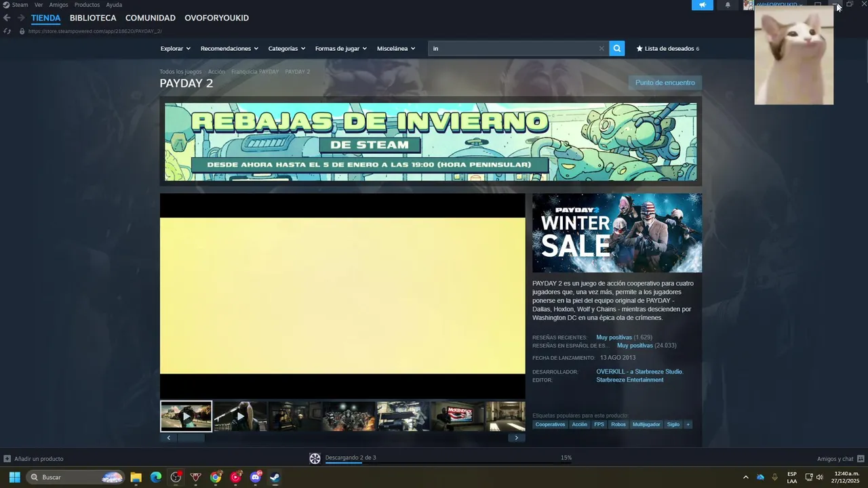This screenshot has width=868, height=488.
Task: Open the OVOFORYOUKID profile tab
Action: 216,18
